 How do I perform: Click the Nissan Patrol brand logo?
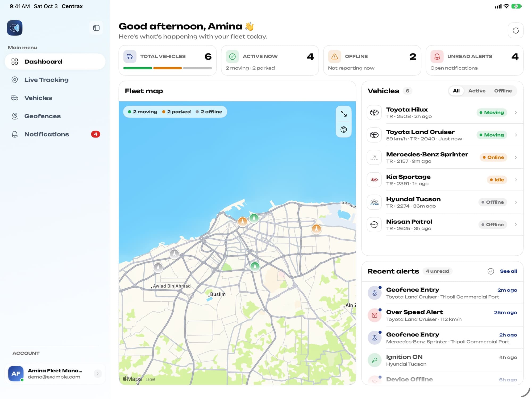[x=374, y=225]
